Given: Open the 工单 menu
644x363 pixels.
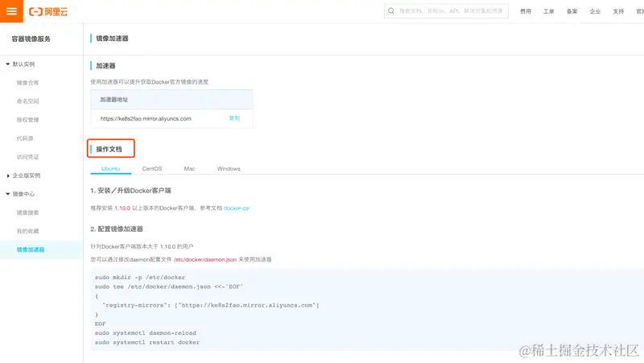Looking at the screenshot, I should [x=549, y=11].
